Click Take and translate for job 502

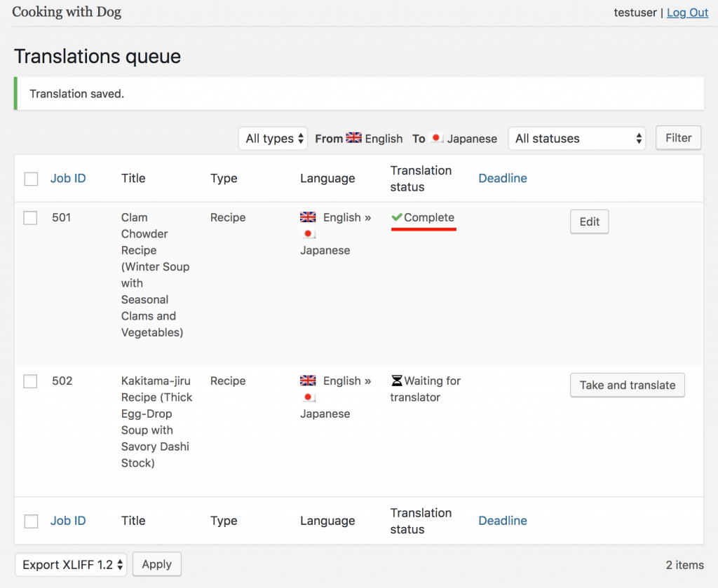coord(628,385)
